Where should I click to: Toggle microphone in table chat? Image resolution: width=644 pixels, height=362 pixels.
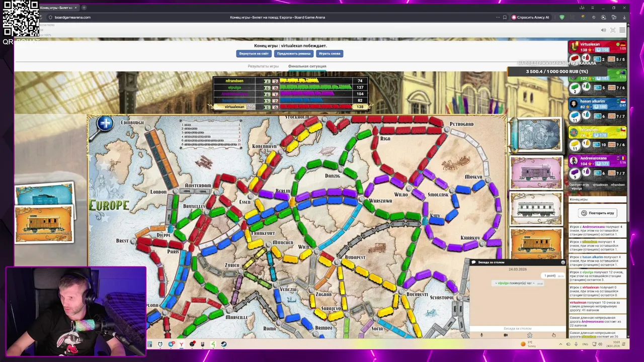point(481,335)
